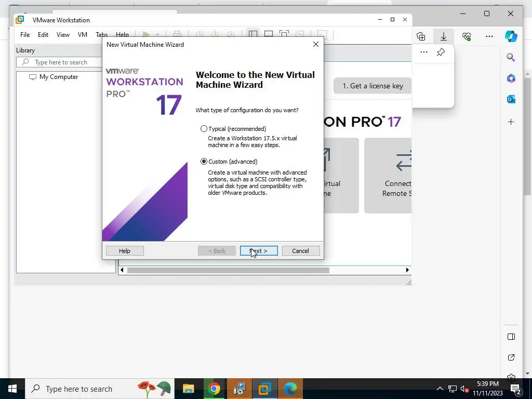
Task: Click the network tray icon
Action: click(453, 389)
